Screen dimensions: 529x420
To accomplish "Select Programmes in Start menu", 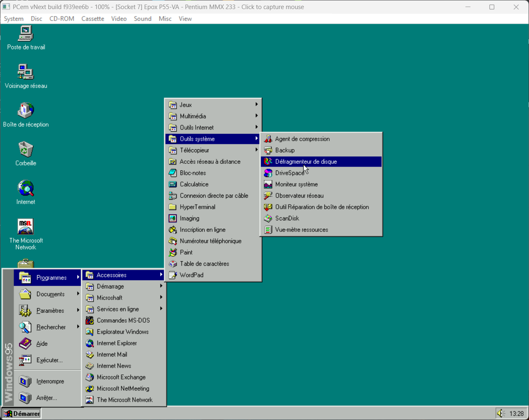I will (47, 278).
